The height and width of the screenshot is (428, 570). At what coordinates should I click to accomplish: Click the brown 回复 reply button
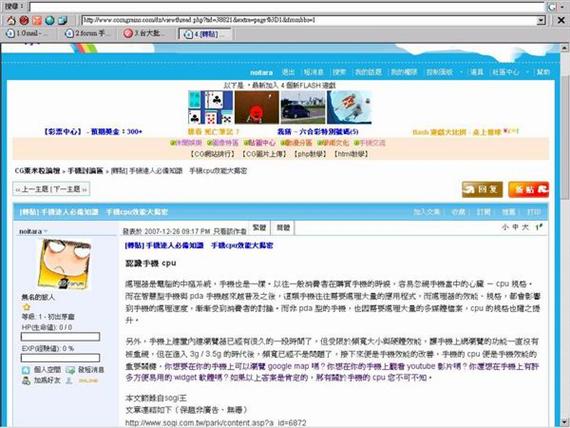(482, 189)
